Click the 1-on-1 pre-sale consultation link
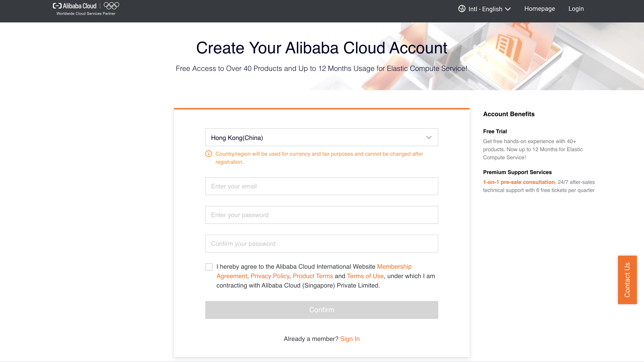The image size is (644, 362). pos(519,182)
